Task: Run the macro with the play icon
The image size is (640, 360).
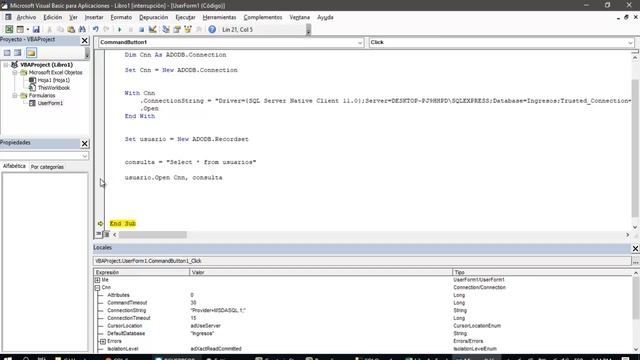Action: [120, 29]
